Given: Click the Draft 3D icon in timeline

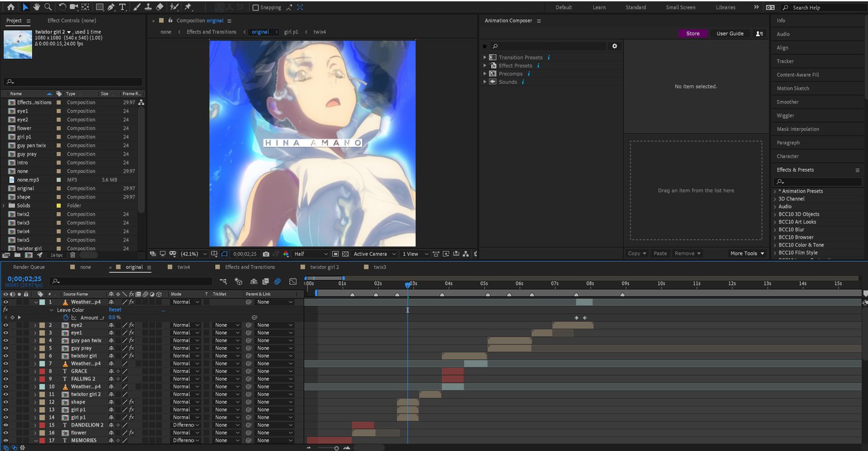Looking at the screenshot, I should 238,282.
